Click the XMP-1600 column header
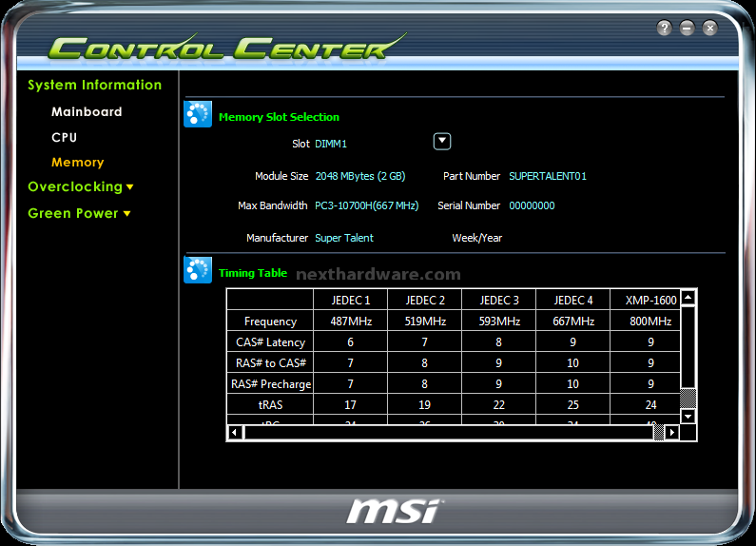The width and height of the screenshot is (756, 546). (x=646, y=300)
